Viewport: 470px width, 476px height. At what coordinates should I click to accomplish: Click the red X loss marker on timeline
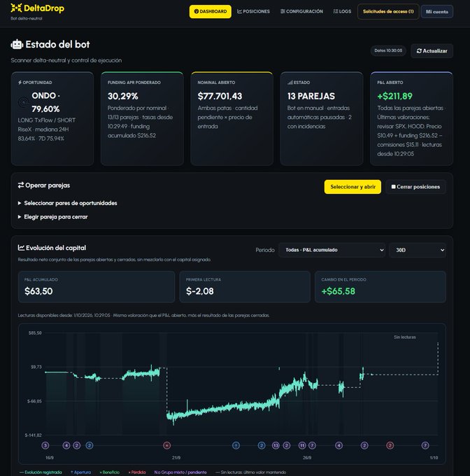[x=166, y=445]
